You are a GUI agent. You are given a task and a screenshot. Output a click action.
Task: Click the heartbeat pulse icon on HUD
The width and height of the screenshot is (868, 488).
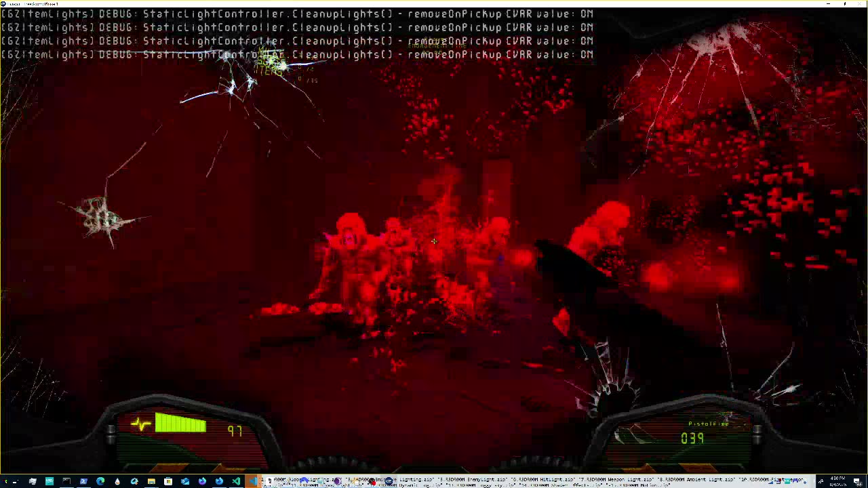(141, 425)
